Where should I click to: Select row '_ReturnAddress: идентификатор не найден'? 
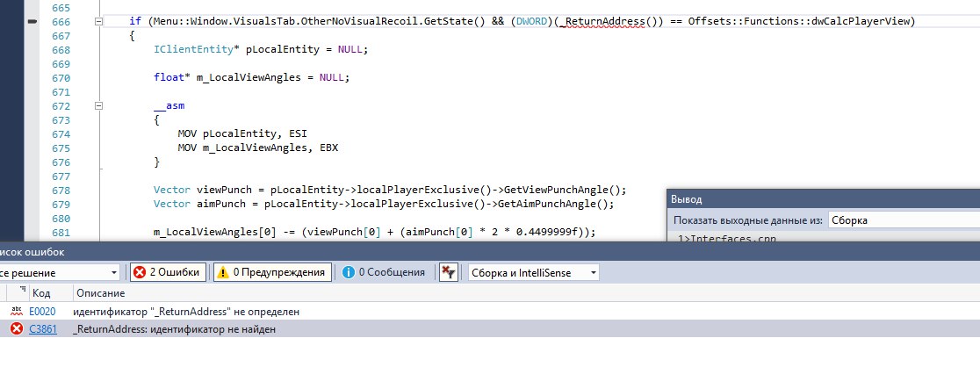490,329
